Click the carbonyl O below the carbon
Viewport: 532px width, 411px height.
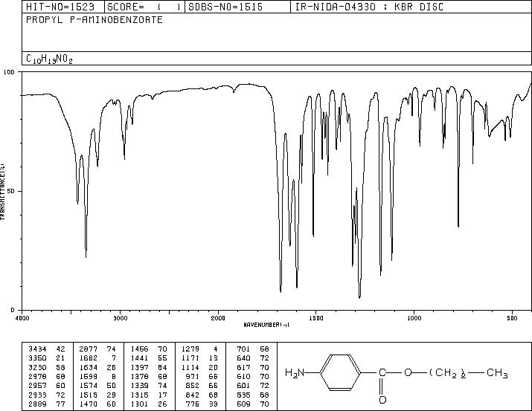[382, 400]
